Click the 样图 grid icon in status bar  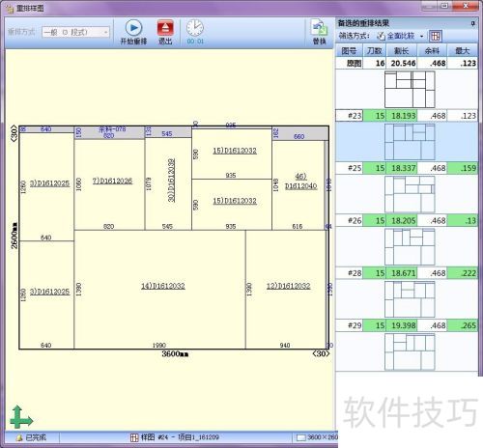[x=134, y=437]
